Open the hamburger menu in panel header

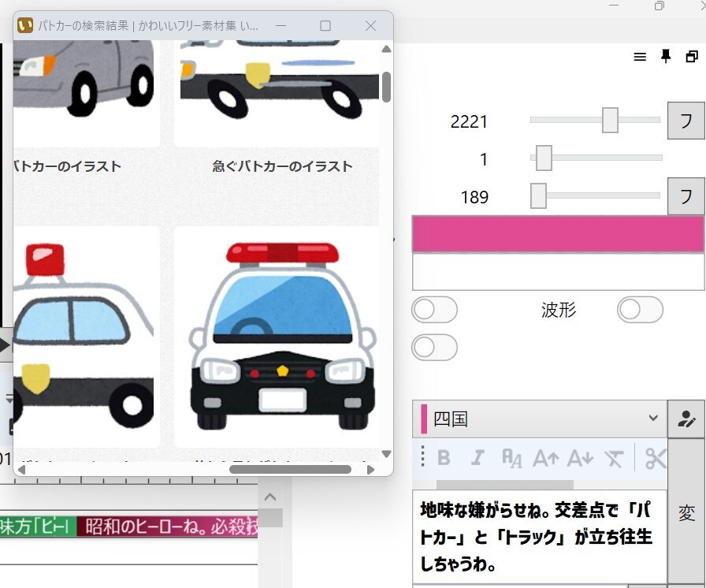(x=640, y=57)
